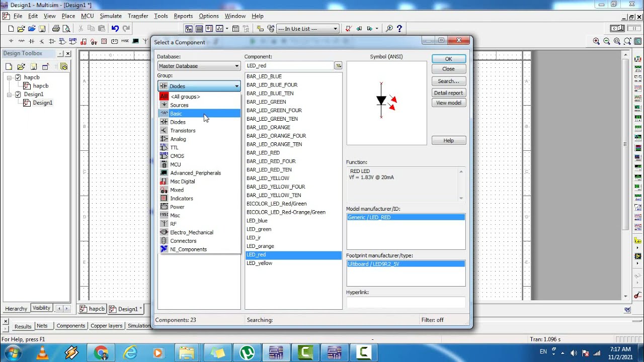Screen dimensions: 644x362
Task: Select Basic in the group list
Action: click(200, 114)
